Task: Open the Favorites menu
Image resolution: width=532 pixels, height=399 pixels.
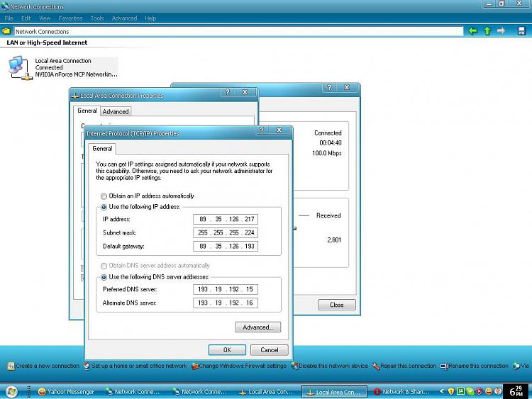Action: point(70,18)
